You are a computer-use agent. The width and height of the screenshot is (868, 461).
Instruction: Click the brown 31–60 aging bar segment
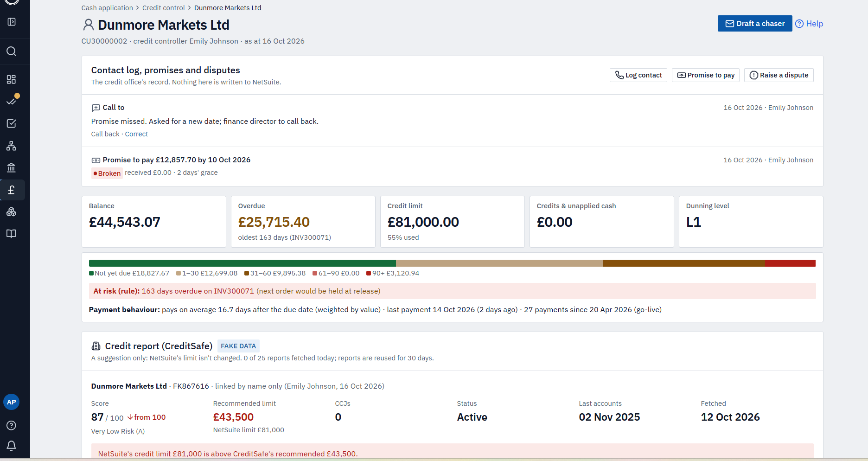tap(684, 263)
